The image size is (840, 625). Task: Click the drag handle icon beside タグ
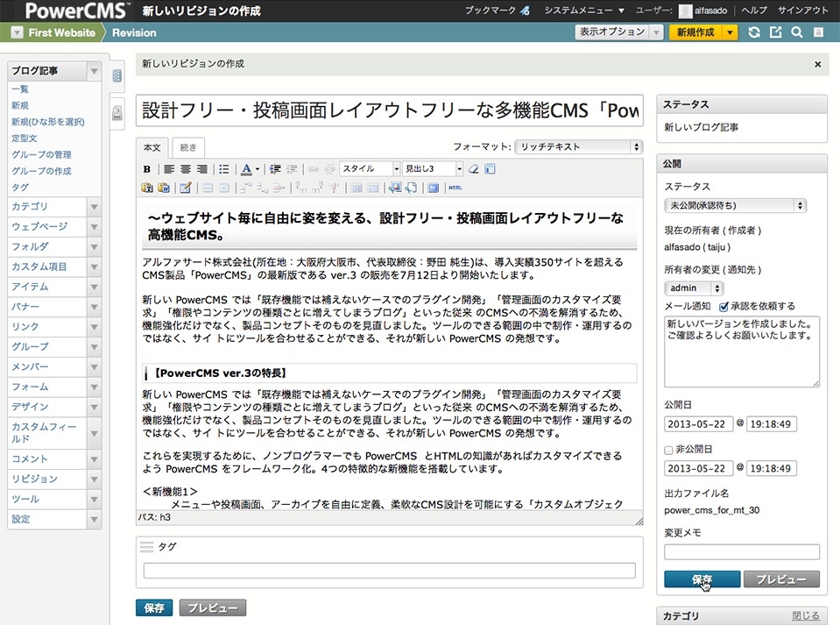pyautogui.click(x=146, y=547)
